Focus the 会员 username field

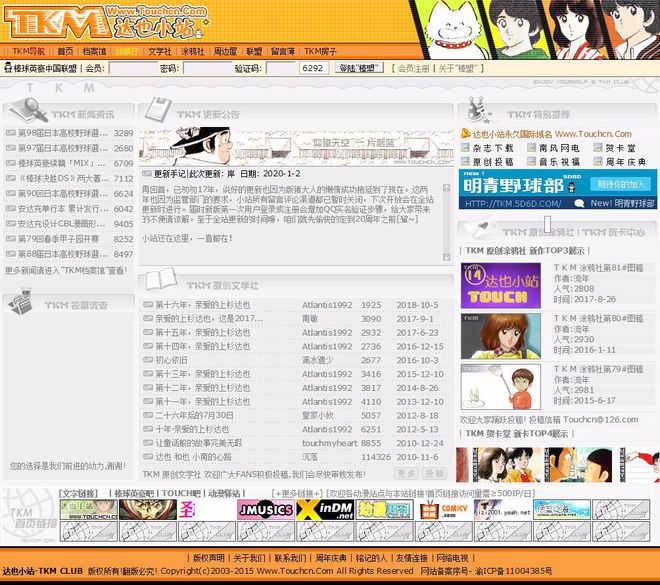point(133,68)
